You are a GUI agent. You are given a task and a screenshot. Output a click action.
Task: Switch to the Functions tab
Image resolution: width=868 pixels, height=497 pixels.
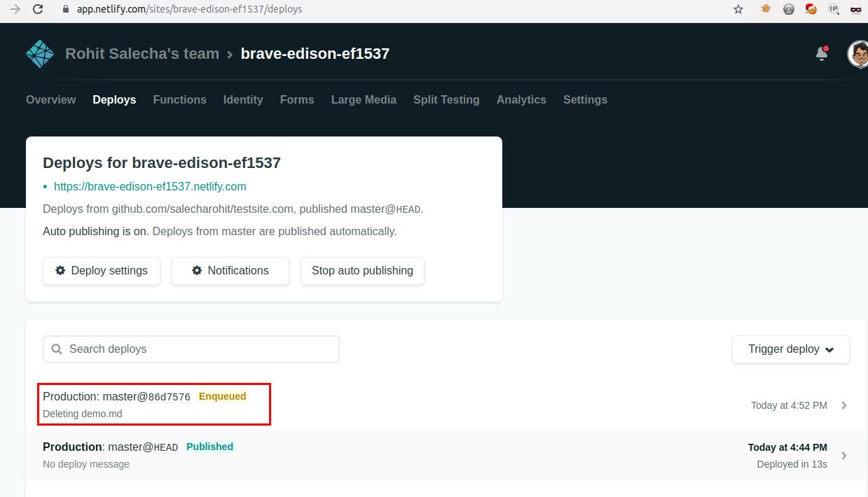coord(180,100)
